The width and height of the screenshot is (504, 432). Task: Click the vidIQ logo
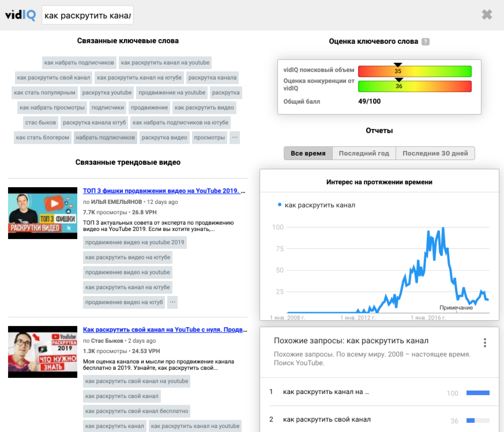pyautogui.click(x=20, y=15)
